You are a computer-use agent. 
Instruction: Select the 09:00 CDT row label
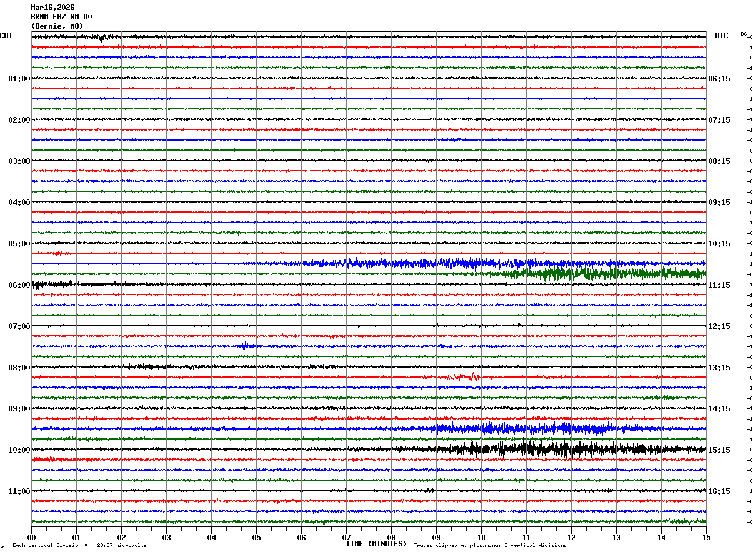click(19, 409)
